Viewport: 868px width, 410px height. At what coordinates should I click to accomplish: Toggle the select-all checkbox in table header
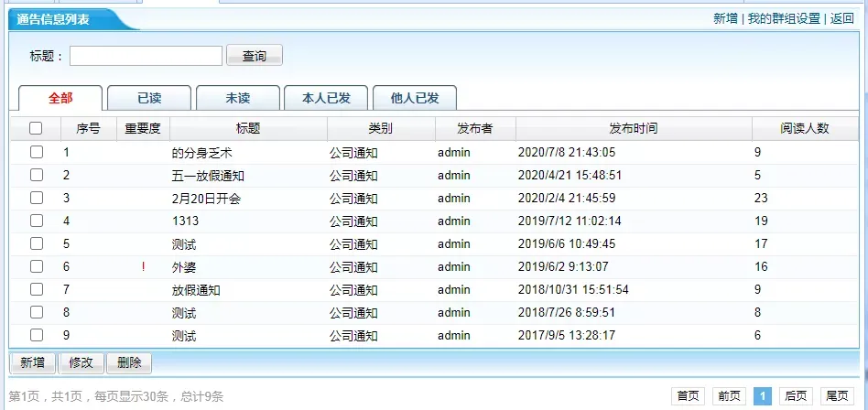(36, 129)
